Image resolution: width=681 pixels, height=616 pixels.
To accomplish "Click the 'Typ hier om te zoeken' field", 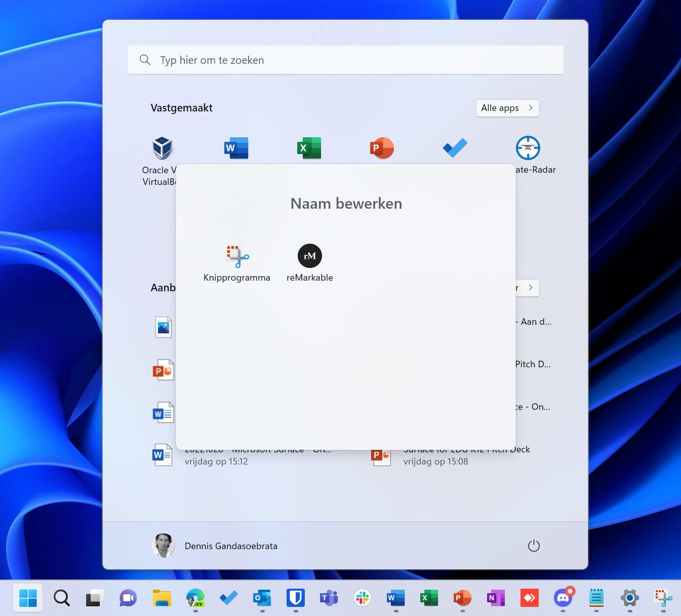I will pos(346,60).
